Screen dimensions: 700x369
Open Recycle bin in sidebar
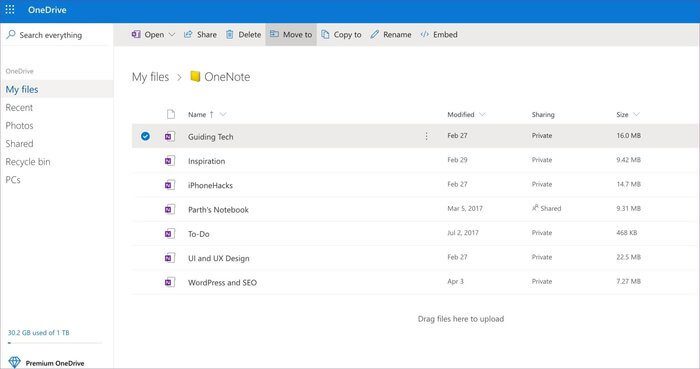[28, 162]
